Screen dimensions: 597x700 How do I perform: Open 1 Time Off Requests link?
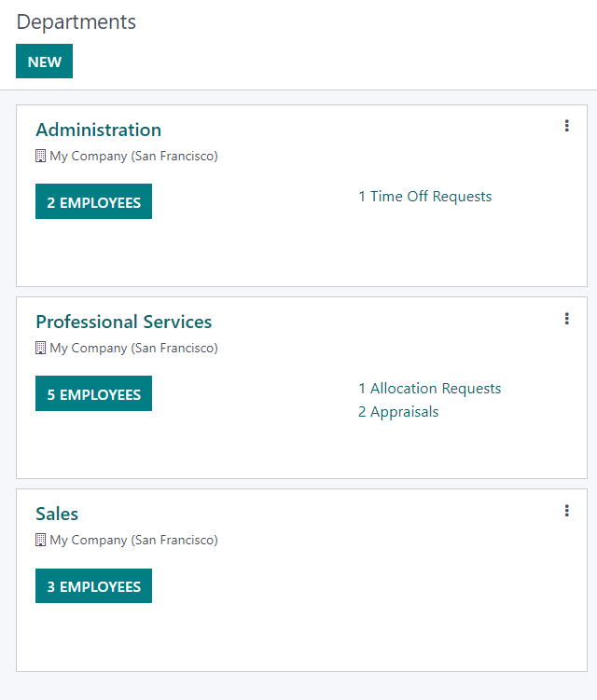click(x=424, y=197)
